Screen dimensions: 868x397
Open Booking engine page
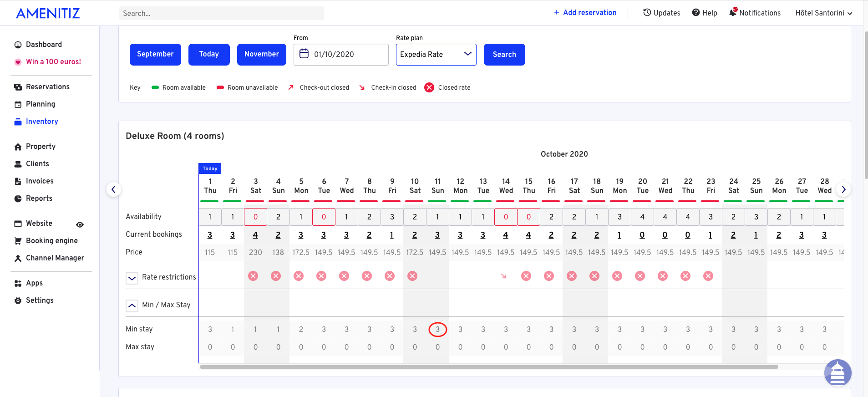(x=51, y=240)
